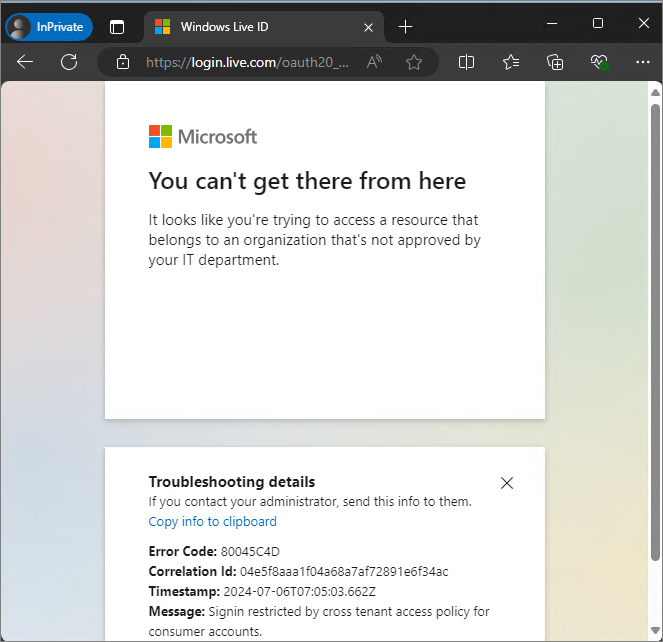Close the Windows Live ID tab

368,27
